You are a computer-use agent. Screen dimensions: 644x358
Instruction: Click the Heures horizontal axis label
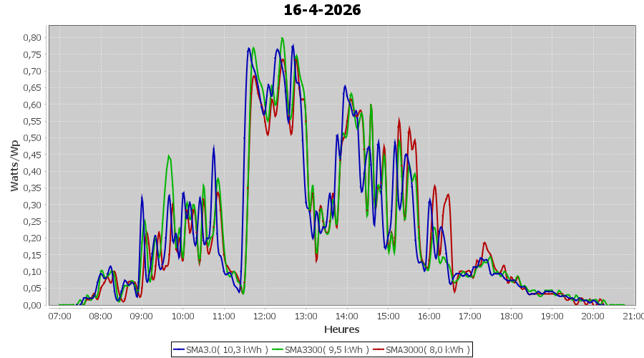[341, 329]
